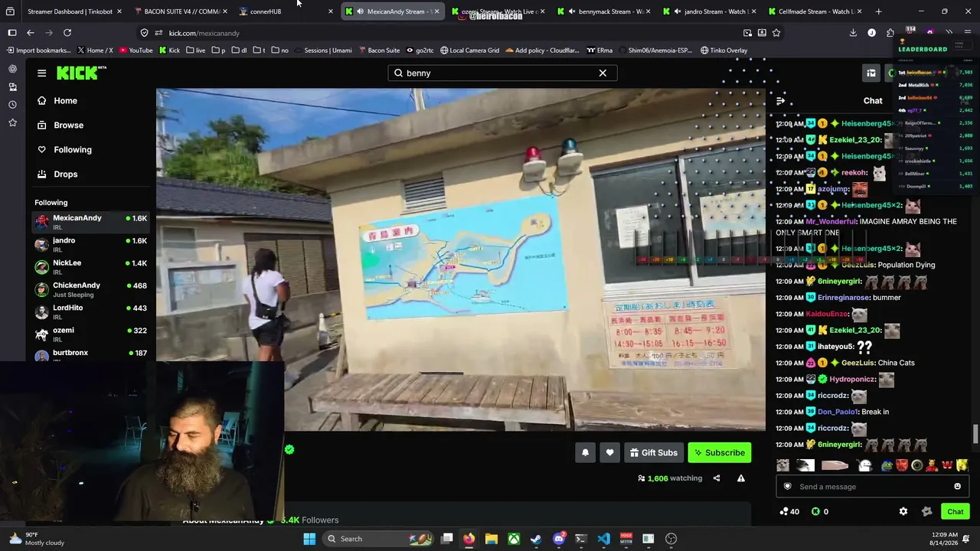Open the browser extensions puzzle icon
This screenshot has height=551, width=980.
890,33
